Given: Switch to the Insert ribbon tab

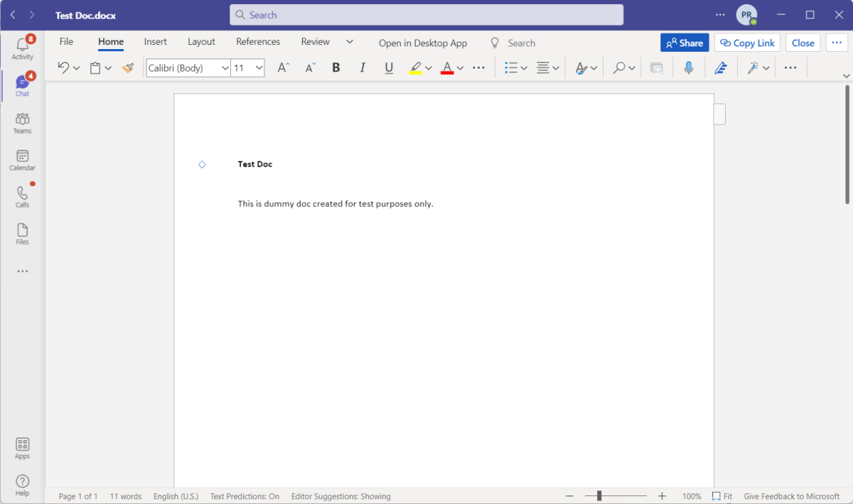Looking at the screenshot, I should [155, 41].
